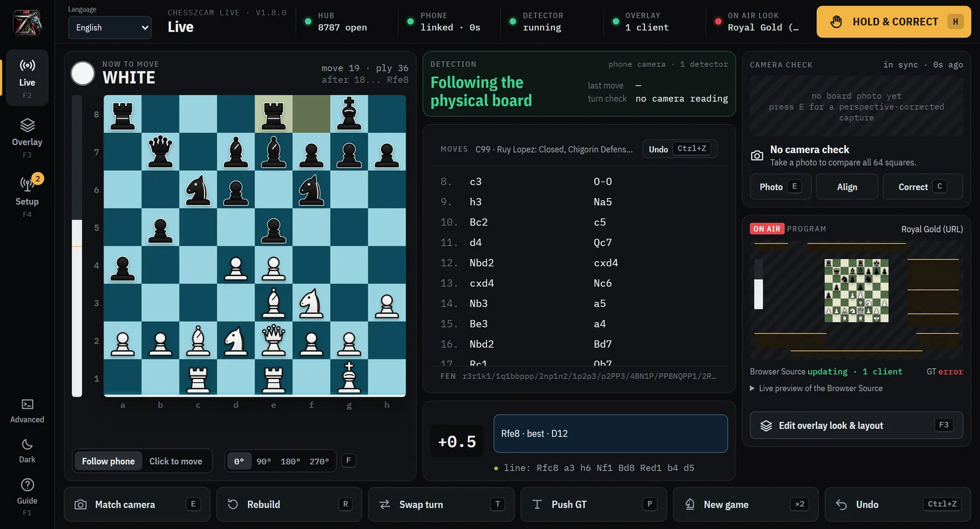Click the New game icon
This screenshot has height=529, width=980.
690,505
